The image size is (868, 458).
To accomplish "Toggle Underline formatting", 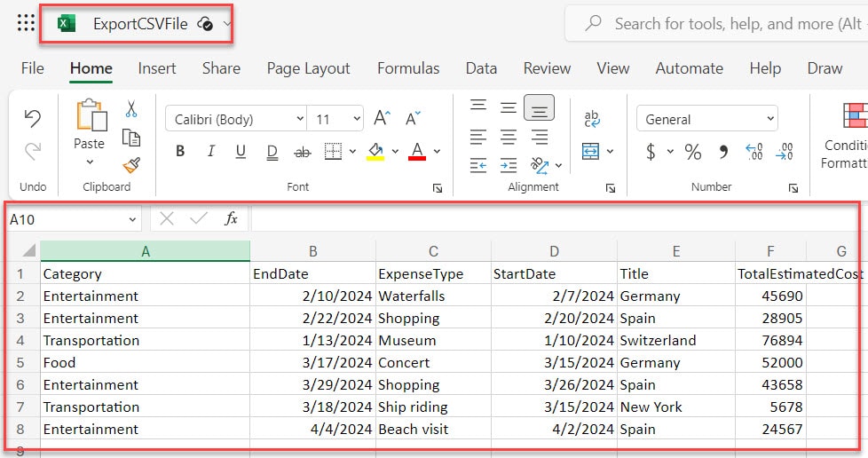I will pos(241,151).
